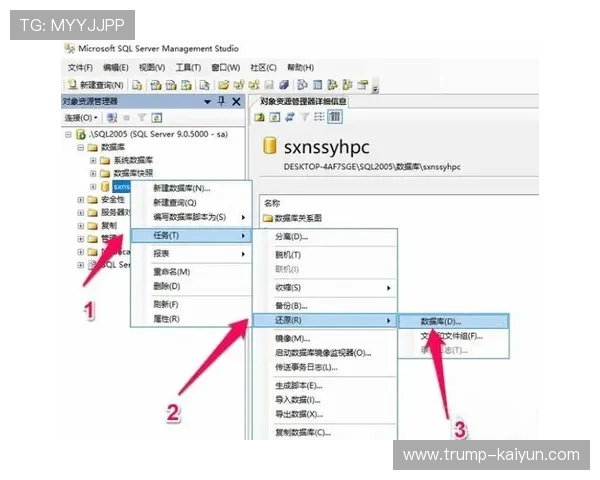Close the 对象资源管理器 panel with X

click(x=236, y=101)
